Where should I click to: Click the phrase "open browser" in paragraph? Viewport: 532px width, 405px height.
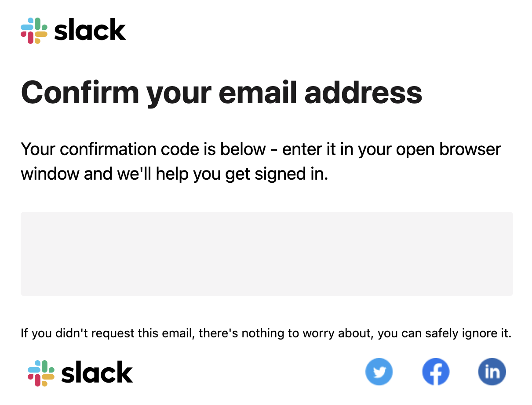point(448,150)
